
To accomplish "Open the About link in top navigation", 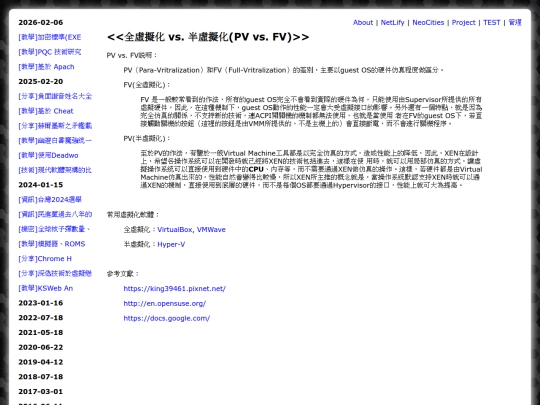I will 363,22.
